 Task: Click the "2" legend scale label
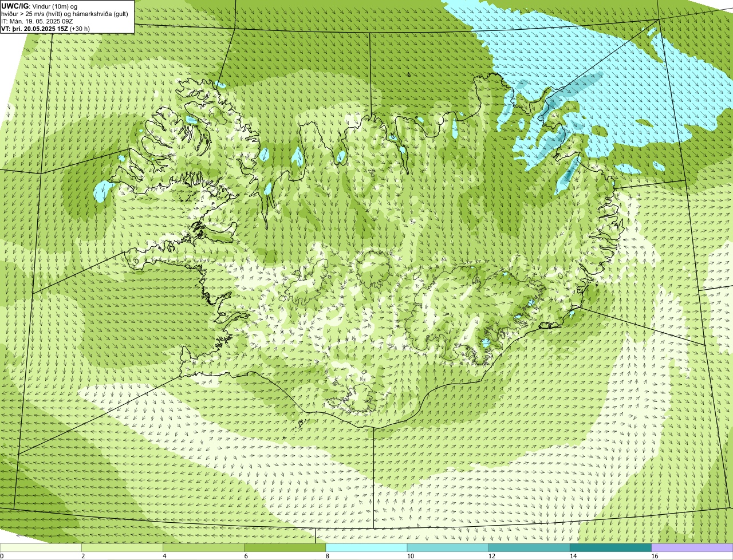[83, 556]
